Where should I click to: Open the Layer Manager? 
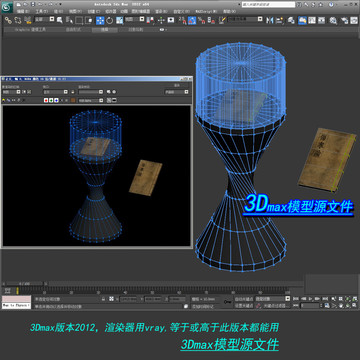pyautogui.click(x=291, y=20)
